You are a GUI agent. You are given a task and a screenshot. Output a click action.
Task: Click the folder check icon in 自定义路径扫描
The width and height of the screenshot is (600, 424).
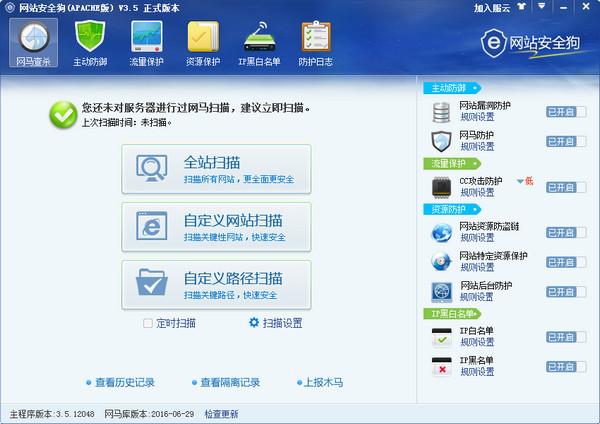tap(152, 282)
